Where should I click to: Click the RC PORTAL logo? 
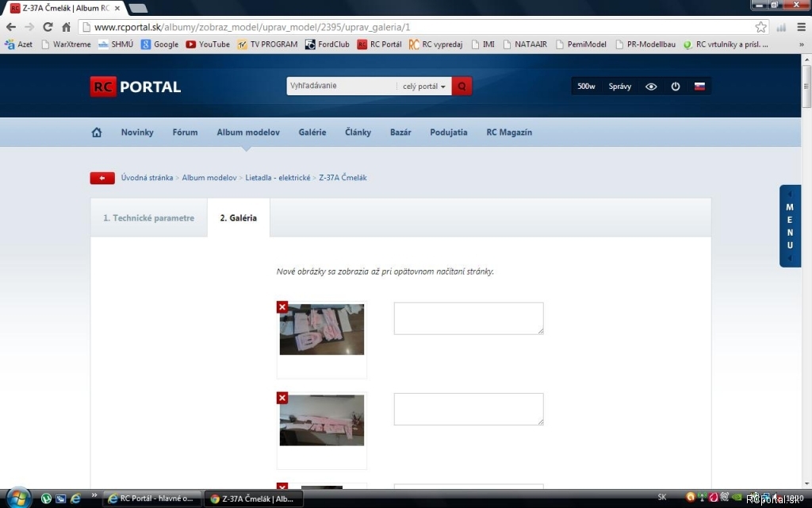[136, 87]
